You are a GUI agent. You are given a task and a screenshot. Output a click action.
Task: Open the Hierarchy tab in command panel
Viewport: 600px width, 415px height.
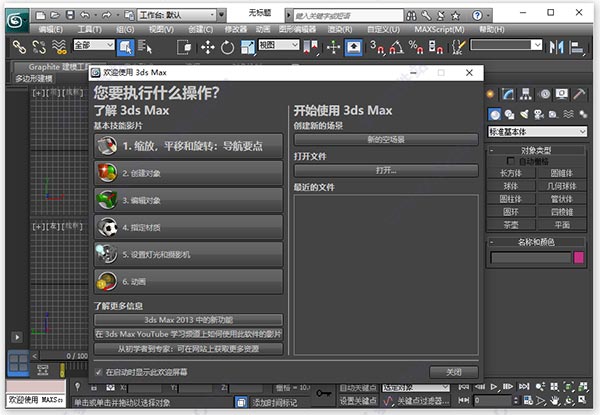click(526, 94)
